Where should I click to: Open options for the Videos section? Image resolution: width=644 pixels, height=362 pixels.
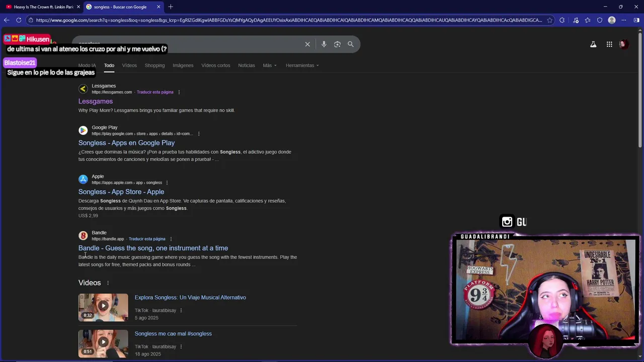click(108, 283)
